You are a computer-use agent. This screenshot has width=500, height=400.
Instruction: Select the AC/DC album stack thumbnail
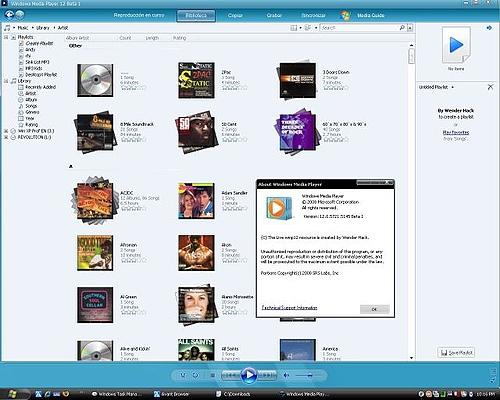[95, 201]
